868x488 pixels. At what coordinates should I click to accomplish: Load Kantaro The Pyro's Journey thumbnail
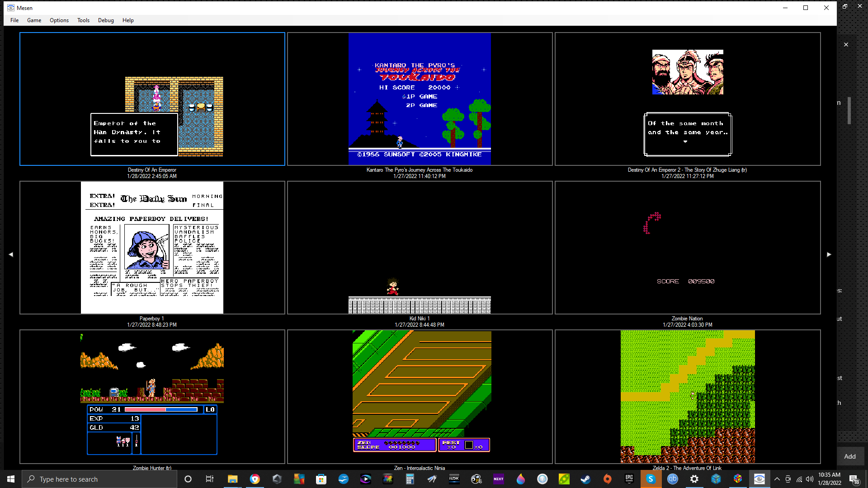pyautogui.click(x=420, y=99)
